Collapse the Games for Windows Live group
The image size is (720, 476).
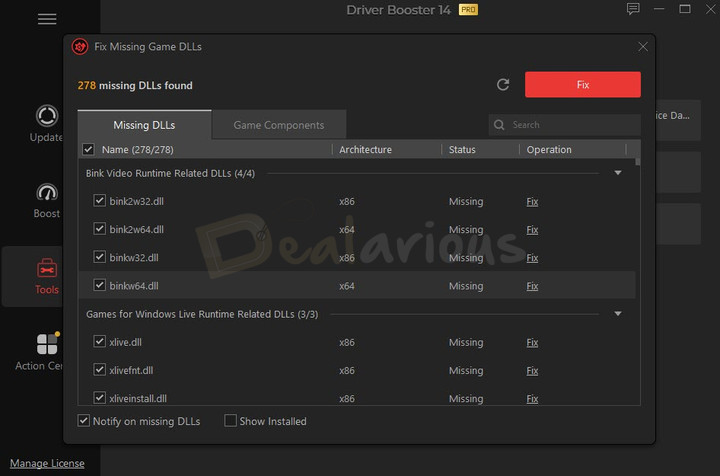point(618,314)
